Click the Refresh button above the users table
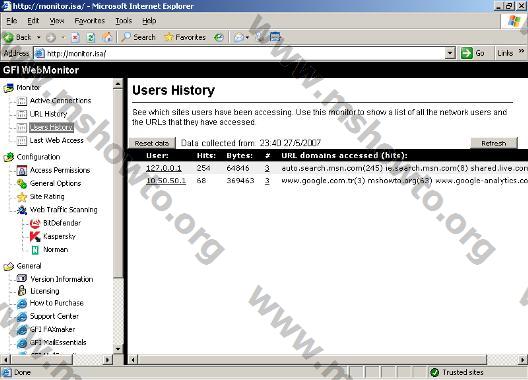The image size is (528, 380). pyautogui.click(x=494, y=143)
